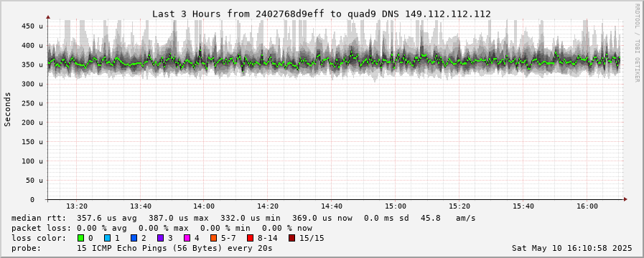The width and height of the screenshot is (644, 258).
Task: Click the blue loss color 2 swatch
Action: pos(134,238)
